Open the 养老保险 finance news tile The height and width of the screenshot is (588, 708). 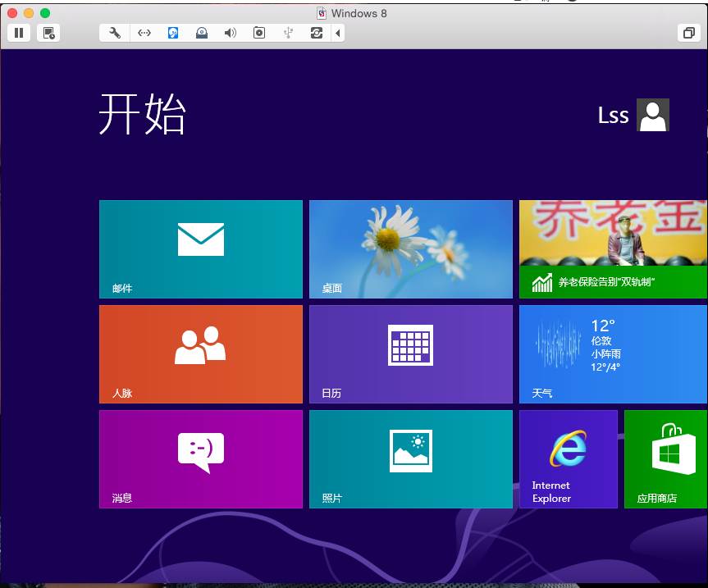click(x=613, y=249)
